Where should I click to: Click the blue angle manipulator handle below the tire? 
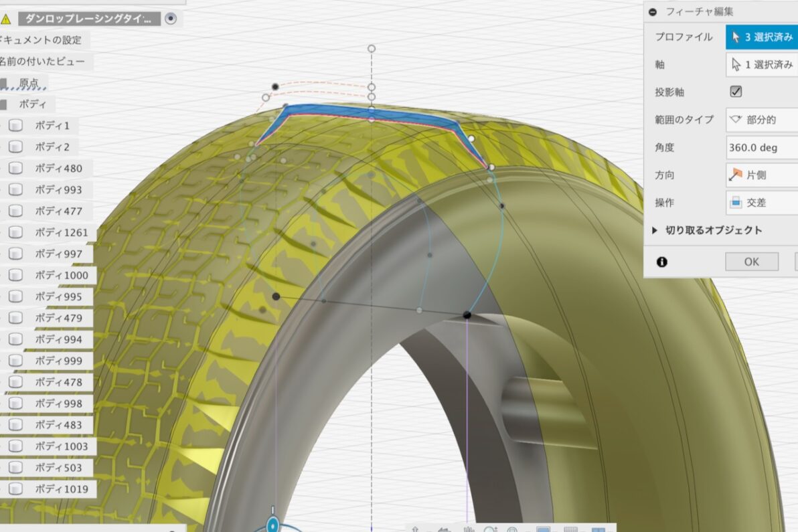[x=272, y=524]
